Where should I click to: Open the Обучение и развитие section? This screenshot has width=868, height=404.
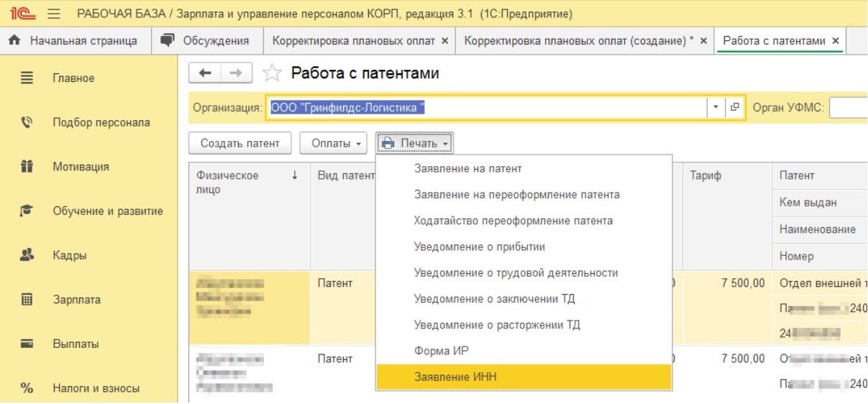click(108, 211)
